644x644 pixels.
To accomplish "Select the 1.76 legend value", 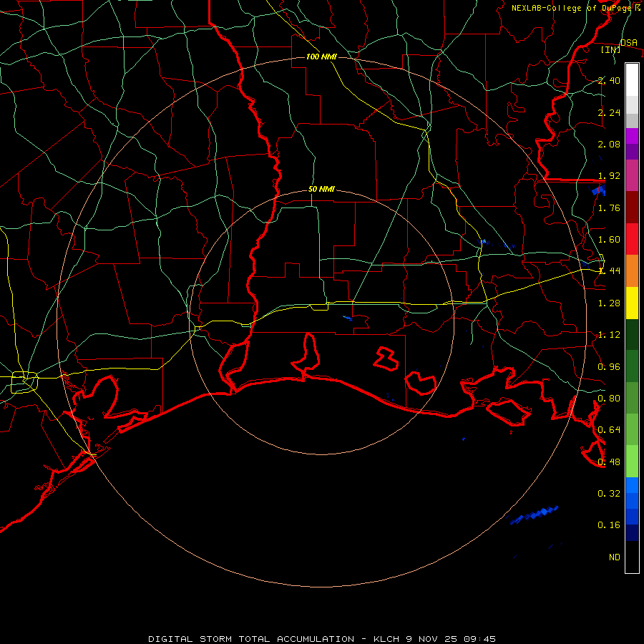I will point(609,208).
